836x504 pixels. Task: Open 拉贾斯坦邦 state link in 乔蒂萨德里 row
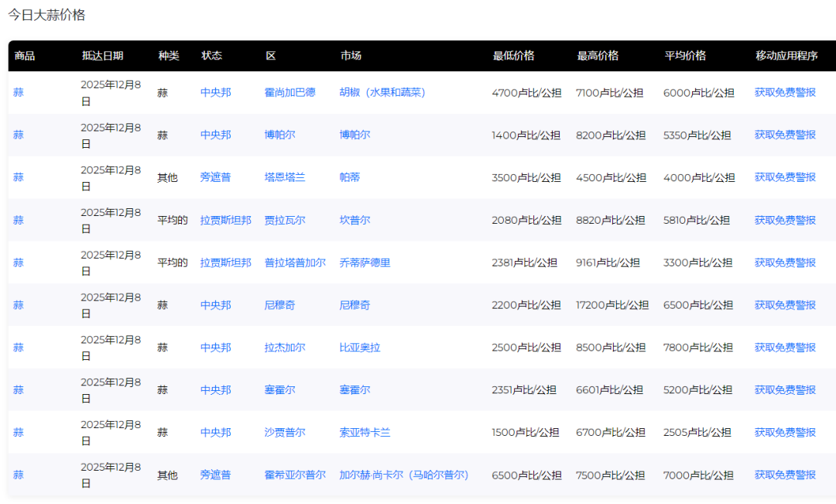coord(225,263)
